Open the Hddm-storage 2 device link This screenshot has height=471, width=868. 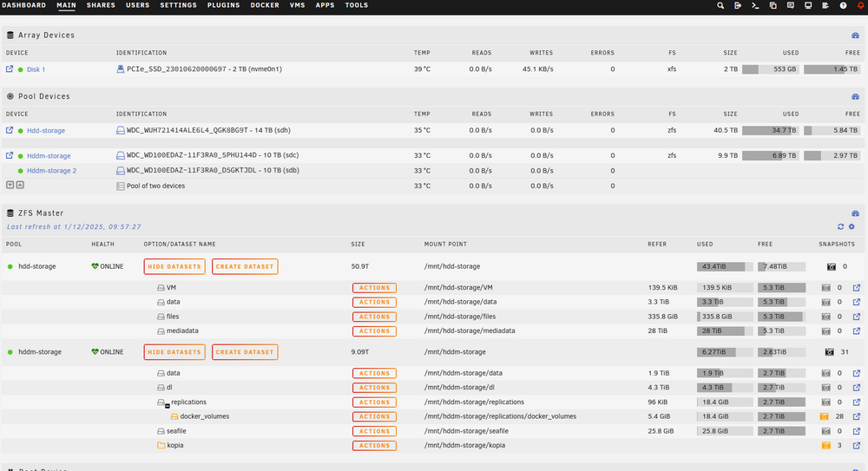click(51, 171)
